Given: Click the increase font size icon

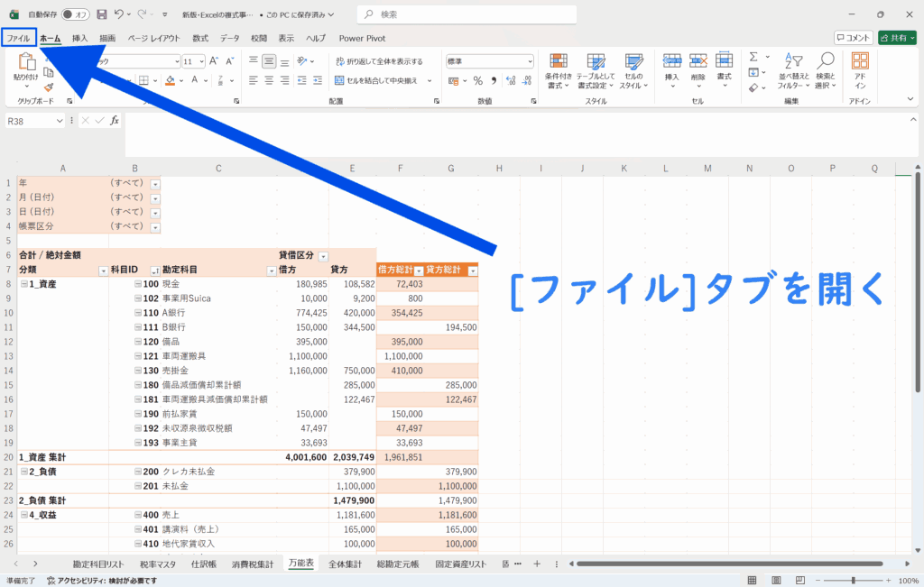Looking at the screenshot, I should [x=216, y=61].
